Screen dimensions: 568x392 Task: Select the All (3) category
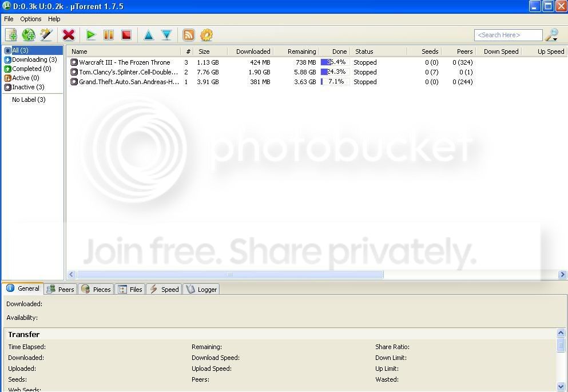pos(33,50)
